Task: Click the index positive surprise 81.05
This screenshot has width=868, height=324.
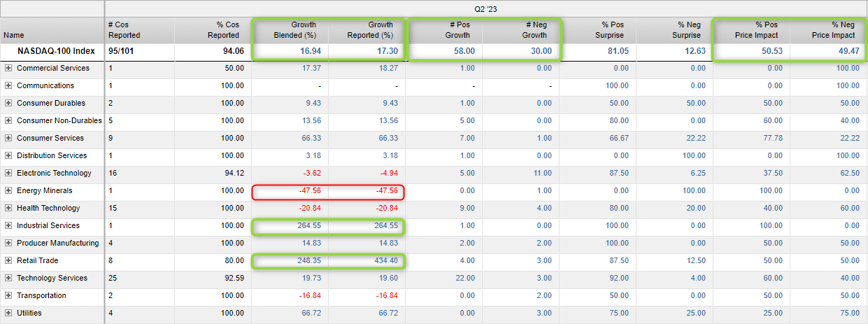Action: coord(618,51)
